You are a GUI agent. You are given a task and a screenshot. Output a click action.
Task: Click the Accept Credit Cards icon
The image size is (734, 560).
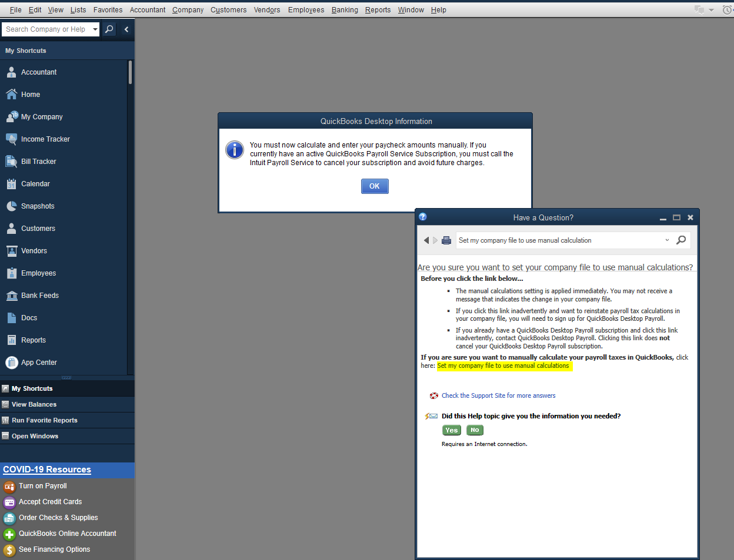click(x=9, y=502)
